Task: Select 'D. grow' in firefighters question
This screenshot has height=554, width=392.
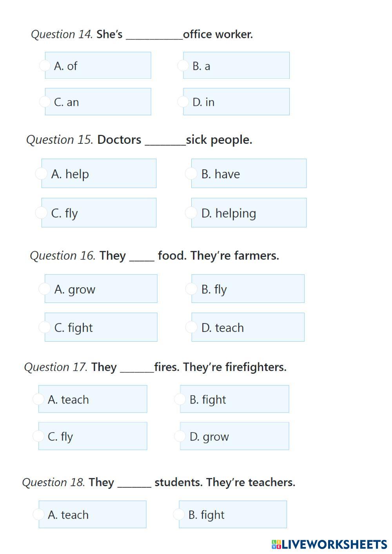Action: coord(180,436)
